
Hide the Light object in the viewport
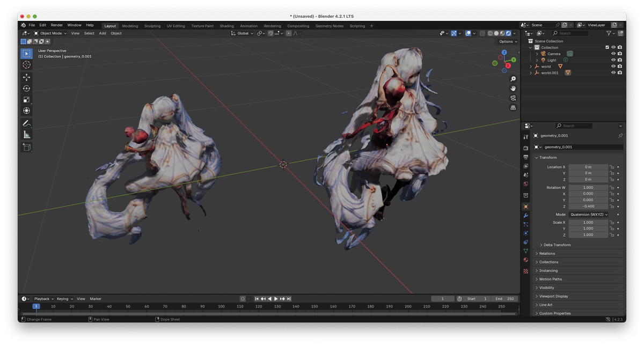612,60
